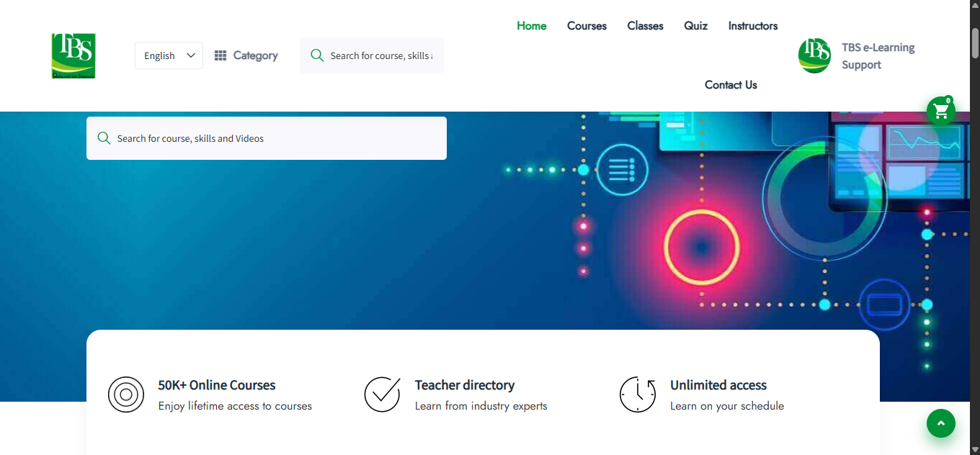Open the shopping cart
This screenshot has width=980, height=455.
coord(941,110)
